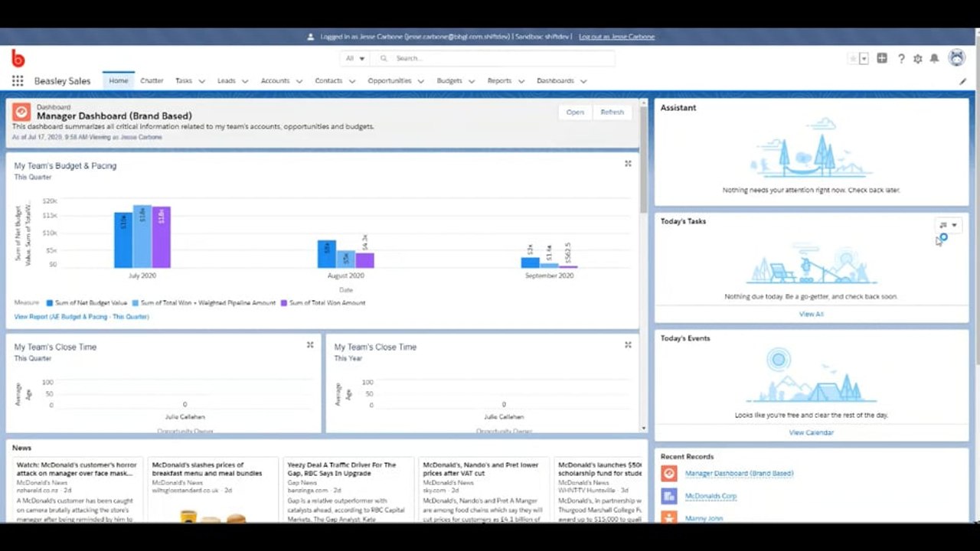The height and width of the screenshot is (551, 980).
Task: Click Log out as Jesse Carbone link
Action: pos(616,37)
